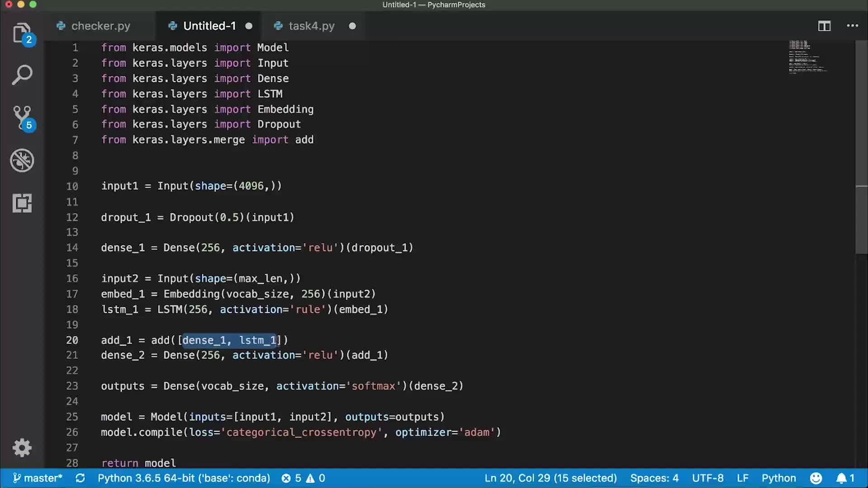Click the code minimap preview
The height and width of the screenshot is (488, 868).
[x=807, y=57]
